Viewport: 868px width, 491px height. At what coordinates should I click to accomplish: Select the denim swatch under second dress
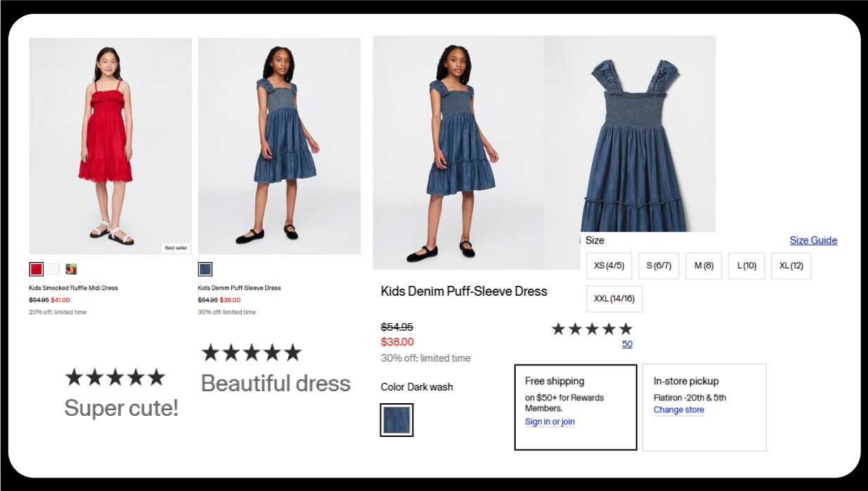[x=205, y=269]
